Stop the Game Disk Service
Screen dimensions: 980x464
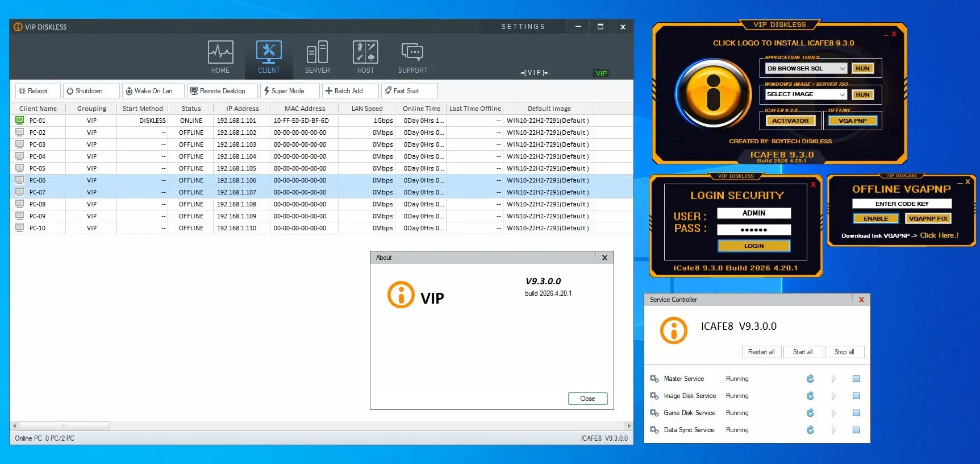(856, 413)
